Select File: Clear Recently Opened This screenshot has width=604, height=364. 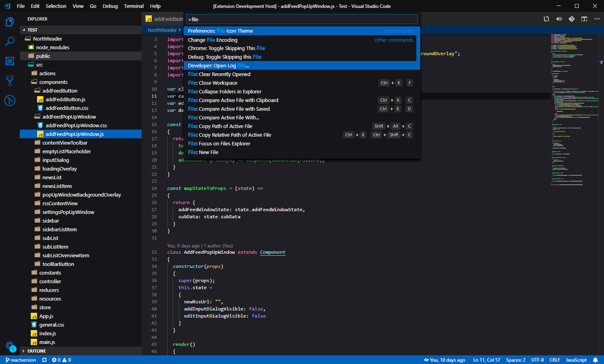tap(302, 74)
